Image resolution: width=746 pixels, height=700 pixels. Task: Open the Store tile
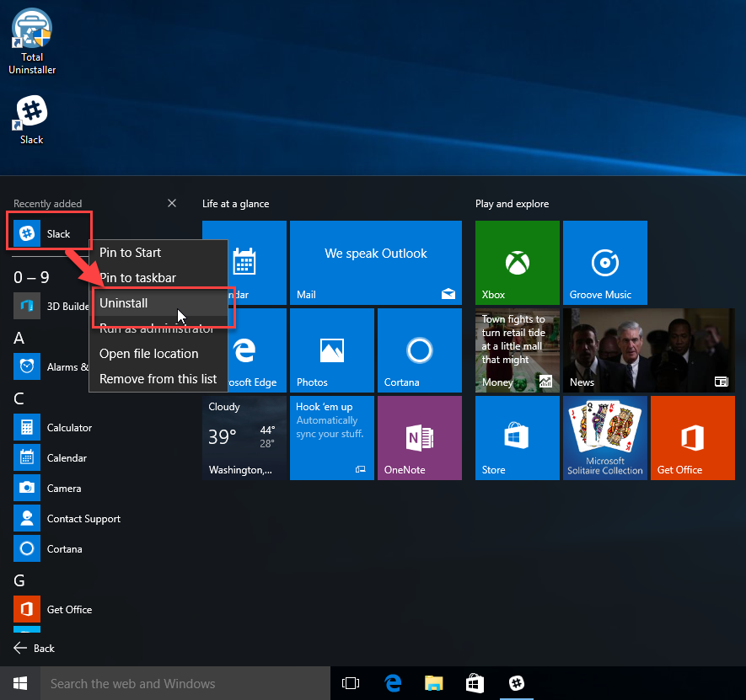pos(518,438)
